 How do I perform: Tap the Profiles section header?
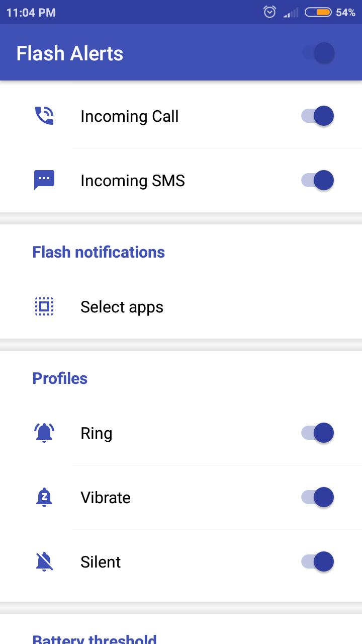[x=60, y=378]
